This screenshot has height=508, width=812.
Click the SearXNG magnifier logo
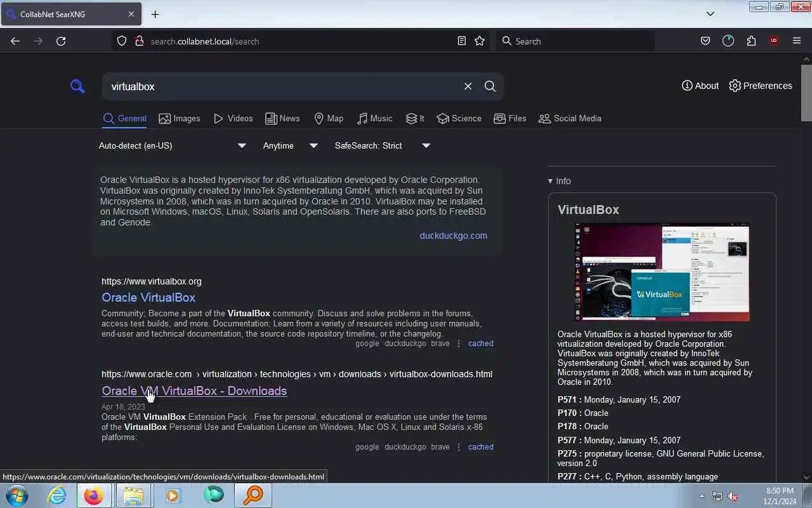tap(77, 86)
